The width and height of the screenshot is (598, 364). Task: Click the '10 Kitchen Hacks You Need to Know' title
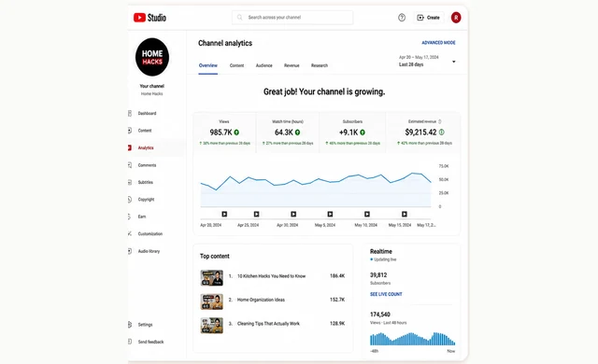point(272,276)
